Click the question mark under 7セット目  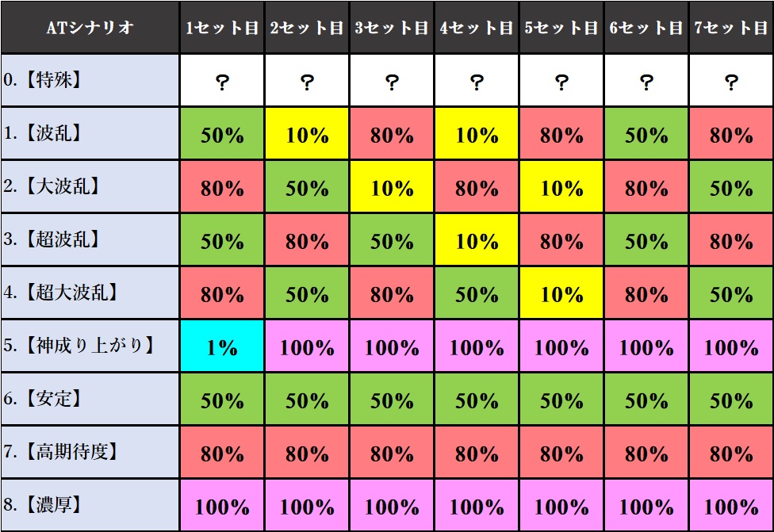click(731, 80)
